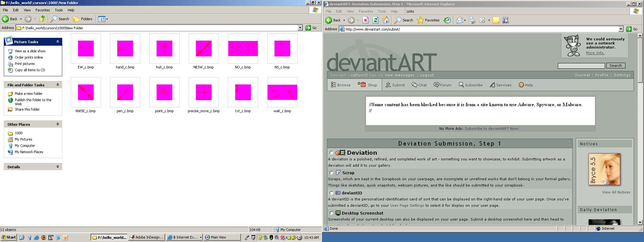Open deviantART Services

(501, 85)
